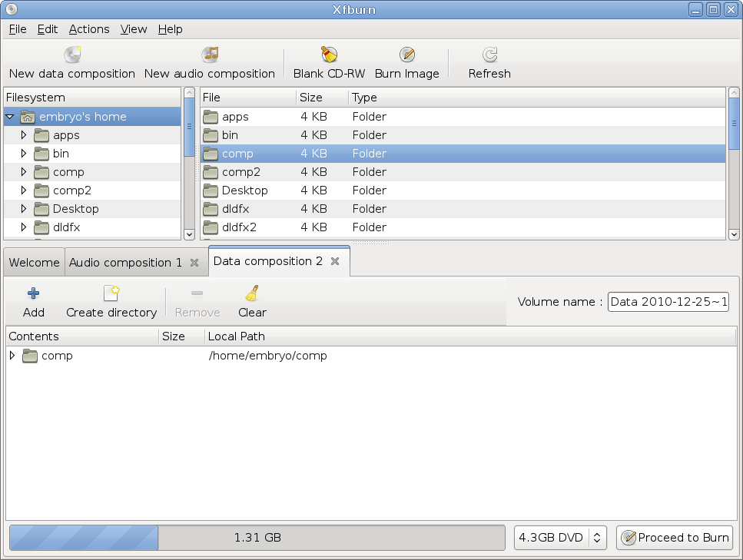The height and width of the screenshot is (560, 743).
Task: Select the dldfx2 row in file list
Action: coord(463,227)
